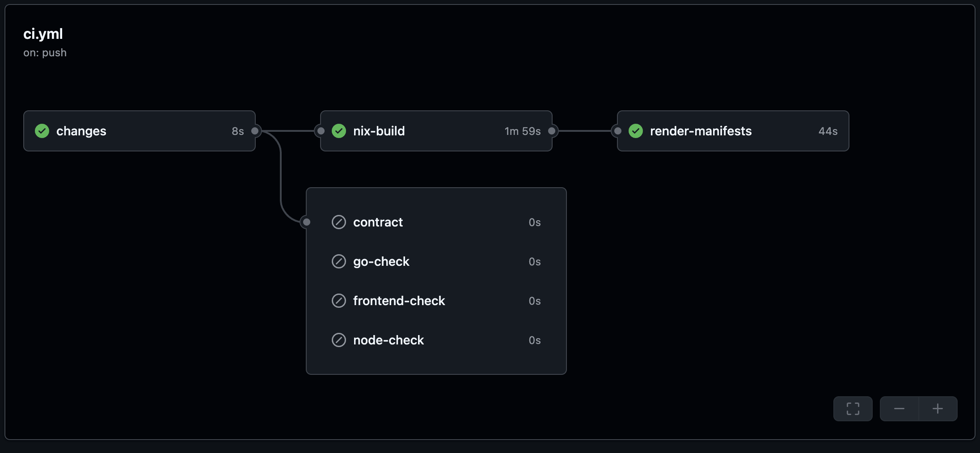Open the nix-build job

(x=379, y=131)
